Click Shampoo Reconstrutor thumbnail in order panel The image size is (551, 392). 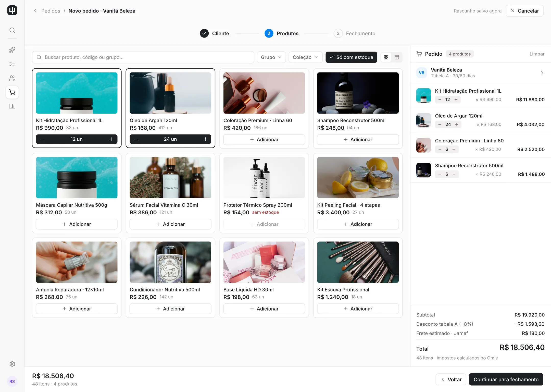pyautogui.click(x=423, y=170)
